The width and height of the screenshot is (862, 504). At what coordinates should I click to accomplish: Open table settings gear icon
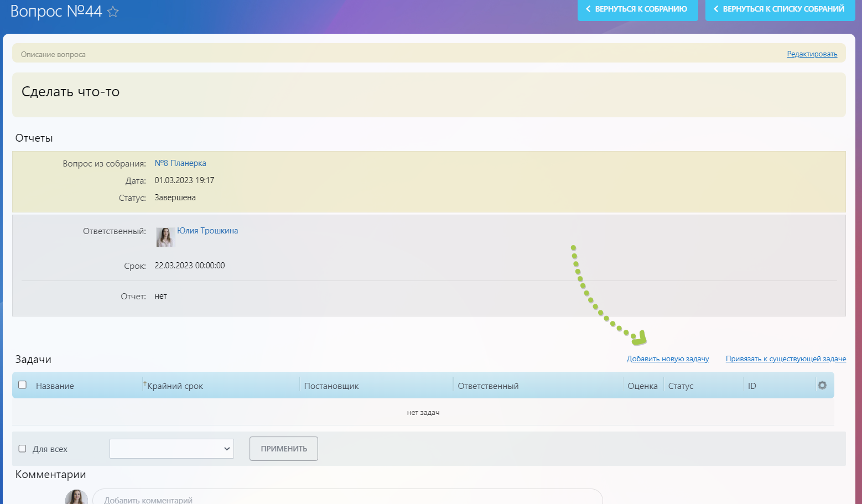tap(822, 385)
